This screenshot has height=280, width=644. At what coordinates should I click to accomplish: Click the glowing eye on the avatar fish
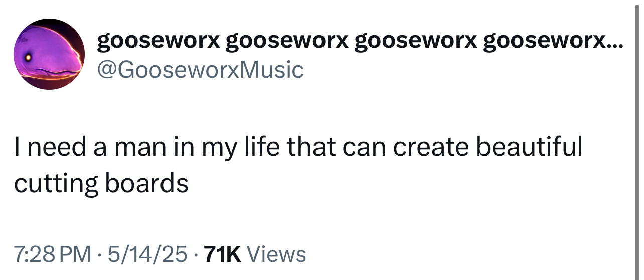click(28, 58)
